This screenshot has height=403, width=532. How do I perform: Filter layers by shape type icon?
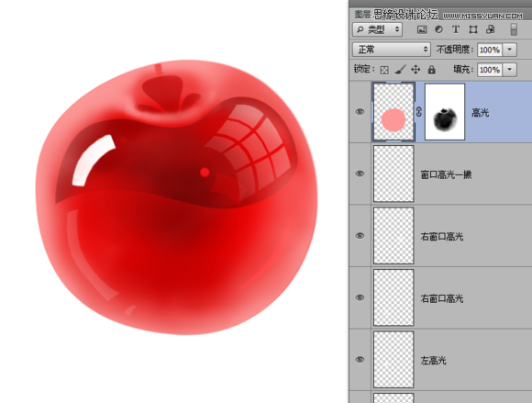click(x=473, y=30)
